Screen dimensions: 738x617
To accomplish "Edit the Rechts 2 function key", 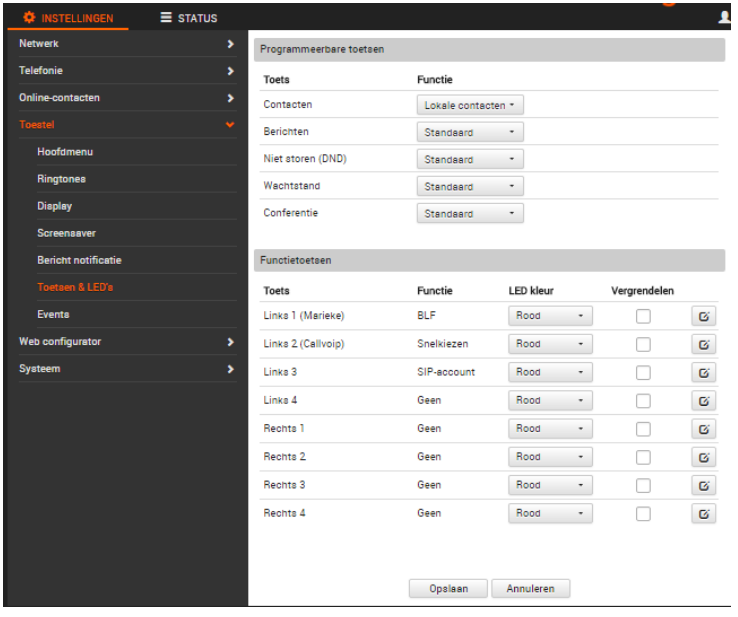I will click(706, 458).
